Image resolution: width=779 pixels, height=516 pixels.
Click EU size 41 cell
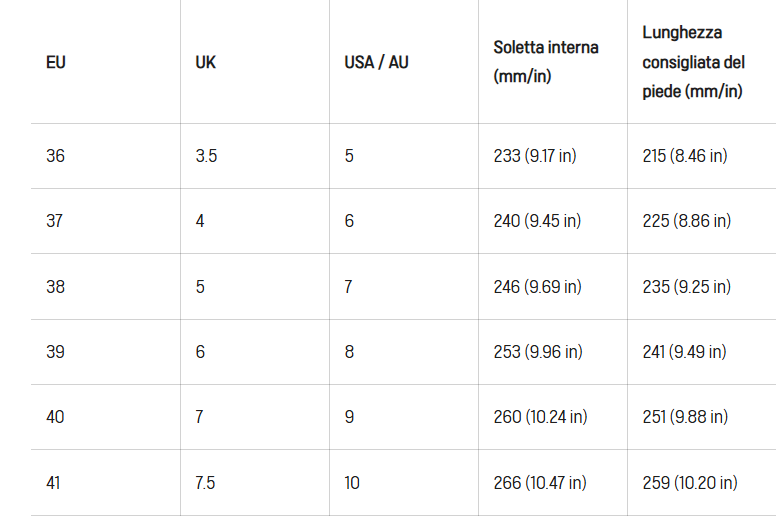click(53, 483)
